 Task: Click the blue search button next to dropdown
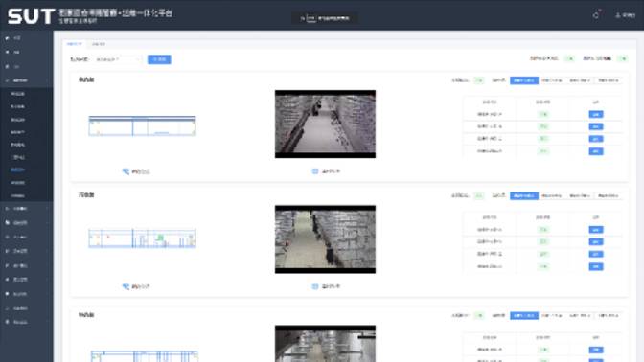(159, 59)
